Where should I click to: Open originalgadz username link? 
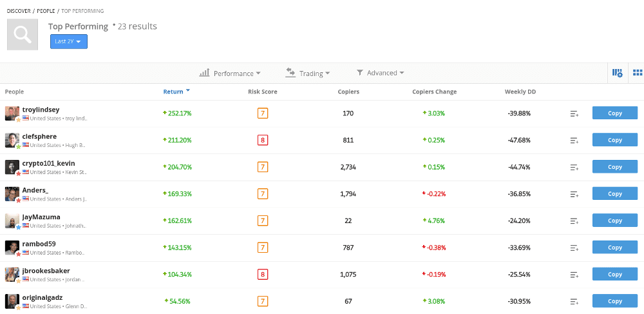tap(43, 298)
